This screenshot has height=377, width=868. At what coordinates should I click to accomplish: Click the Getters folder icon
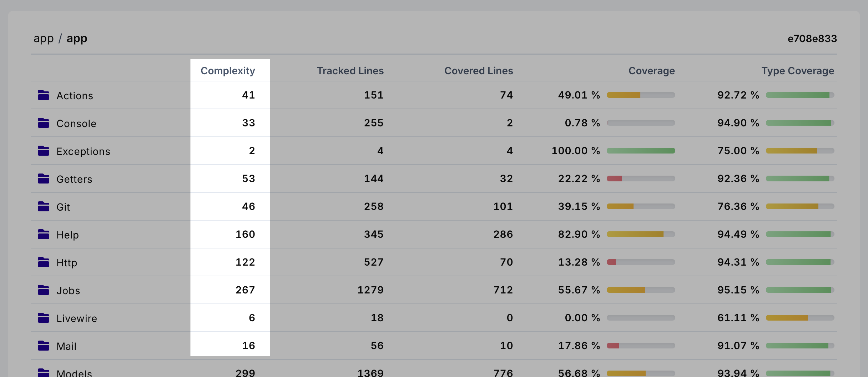click(44, 179)
